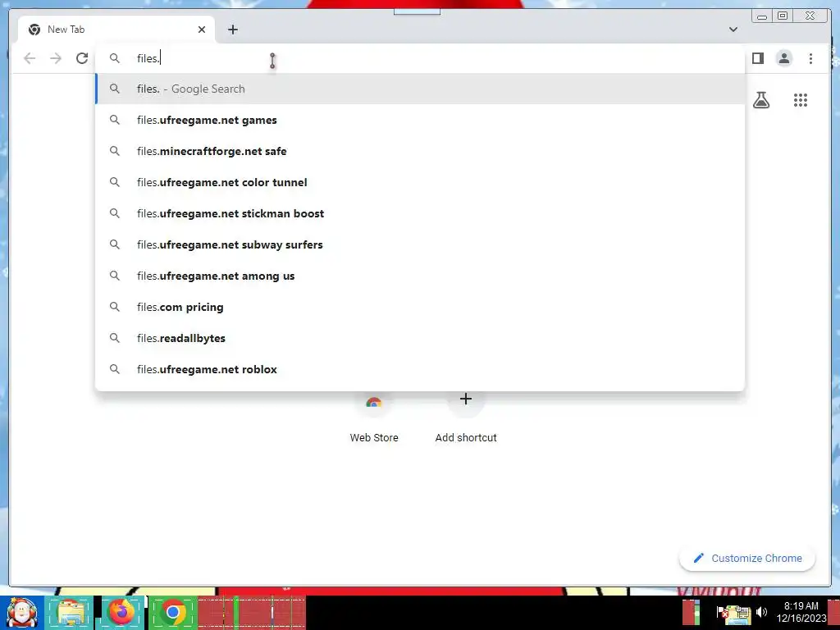Choose suggestion files.ufreegame.net roblox
The height and width of the screenshot is (630, 840).
click(x=420, y=369)
